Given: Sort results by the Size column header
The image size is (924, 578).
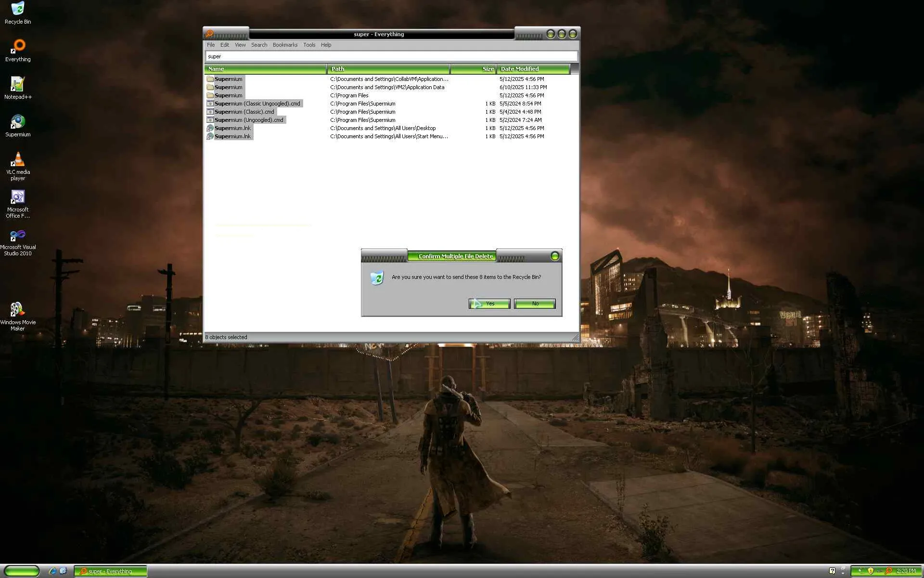Looking at the screenshot, I should point(474,69).
